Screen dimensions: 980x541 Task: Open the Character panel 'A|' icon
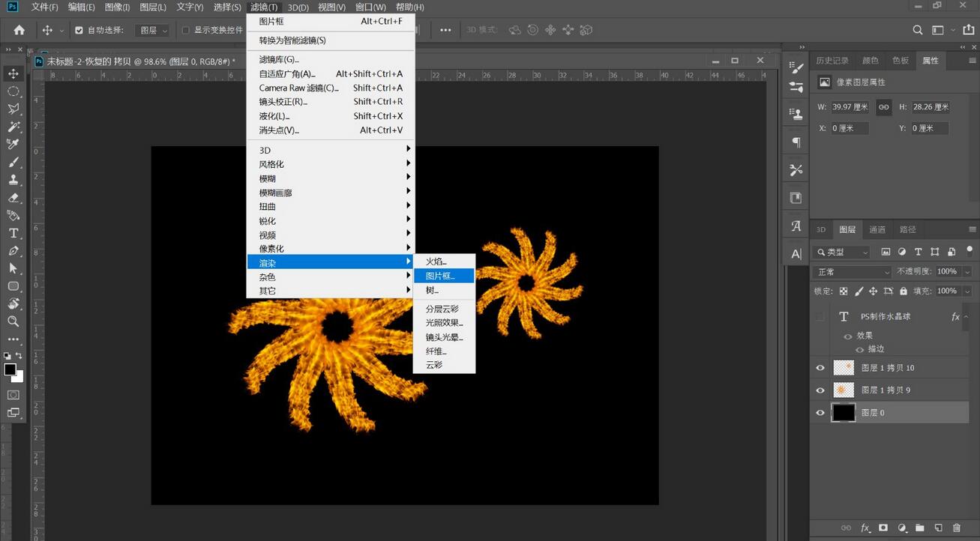[x=796, y=254]
